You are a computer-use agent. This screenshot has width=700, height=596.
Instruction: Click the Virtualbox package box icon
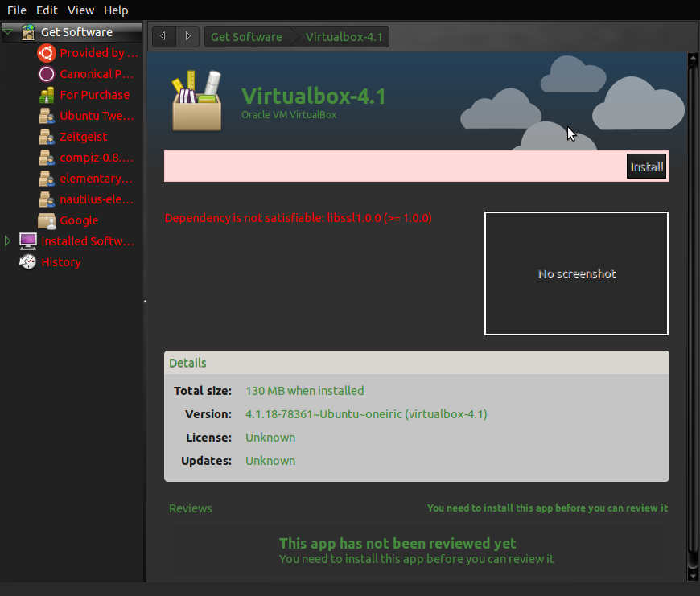pos(197,101)
